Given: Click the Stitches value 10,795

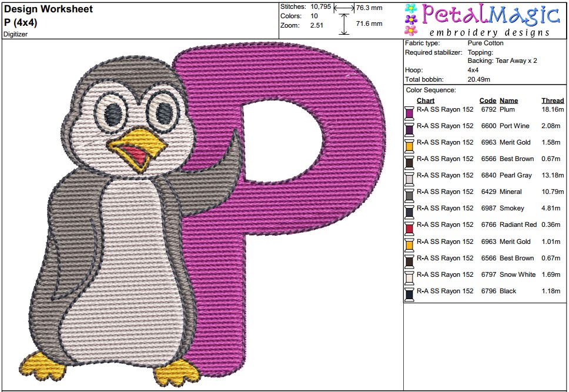Looking at the screenshot, I should pos(321,6).
